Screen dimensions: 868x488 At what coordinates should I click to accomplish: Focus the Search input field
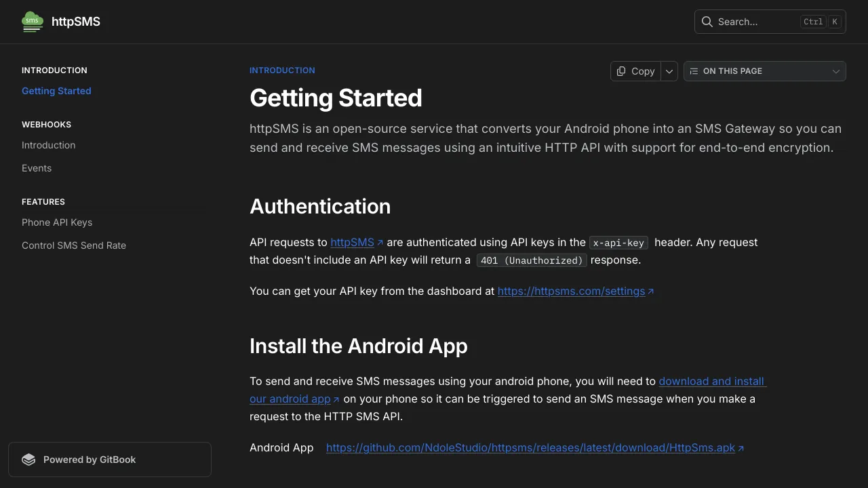(770, 22)
